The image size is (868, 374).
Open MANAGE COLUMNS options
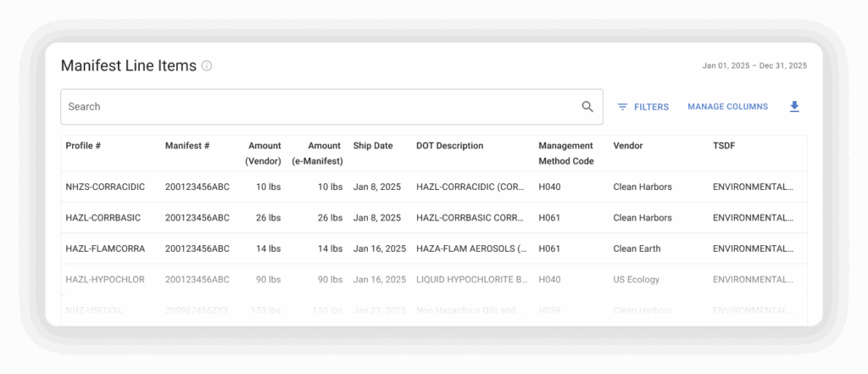727,107
